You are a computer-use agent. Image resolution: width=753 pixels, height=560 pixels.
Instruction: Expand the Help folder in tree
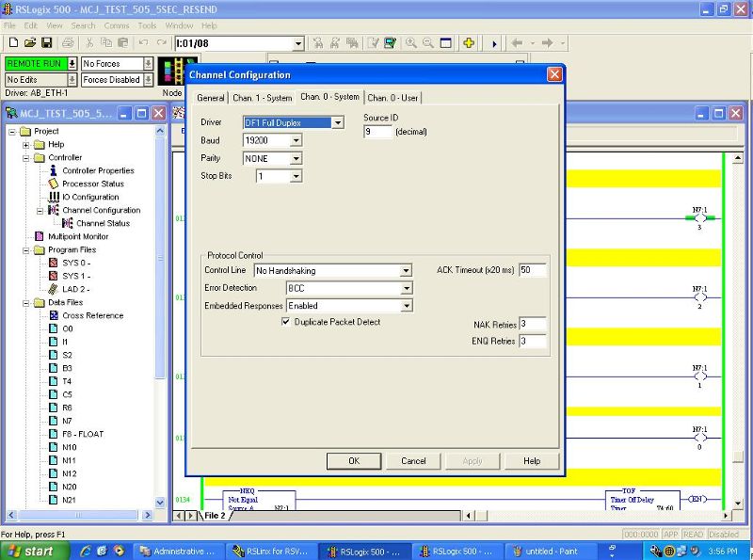pyautogui.click(x=26, y=145)
